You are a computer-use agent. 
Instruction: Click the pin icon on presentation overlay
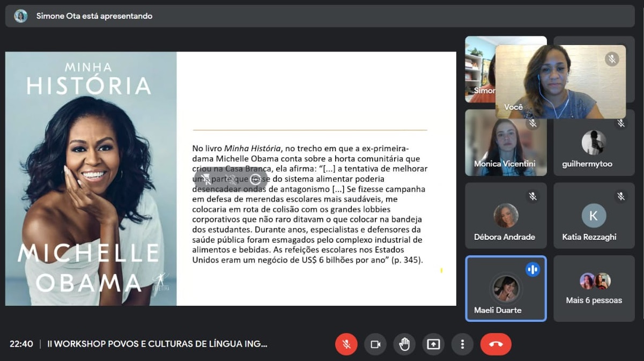click(x=206, y=179)
